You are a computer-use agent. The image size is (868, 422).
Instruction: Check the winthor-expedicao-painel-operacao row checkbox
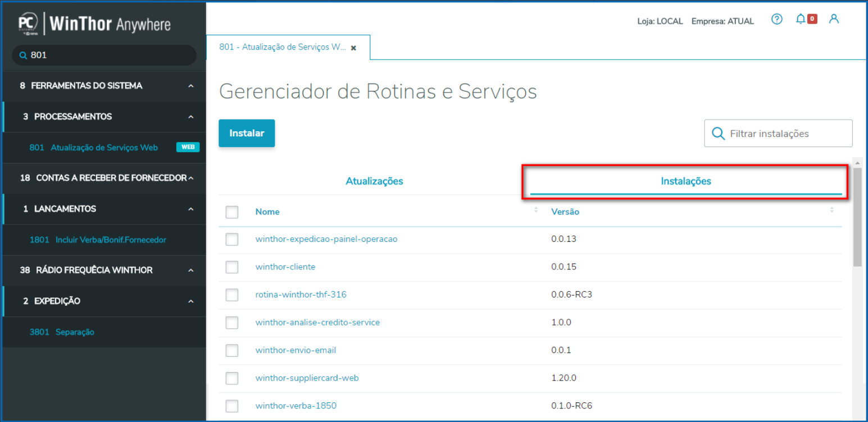tap(232, 240)
